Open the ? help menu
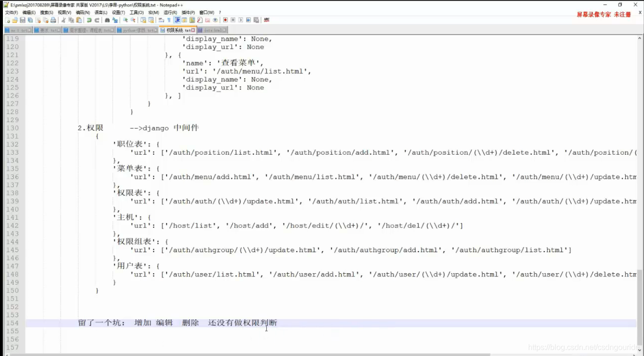This screenshot has width=644, height=356. [220, 12]
